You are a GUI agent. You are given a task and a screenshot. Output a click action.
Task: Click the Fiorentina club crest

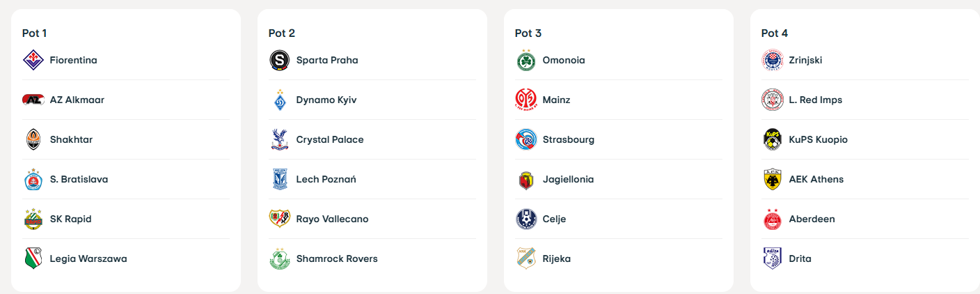pos(33,60)
